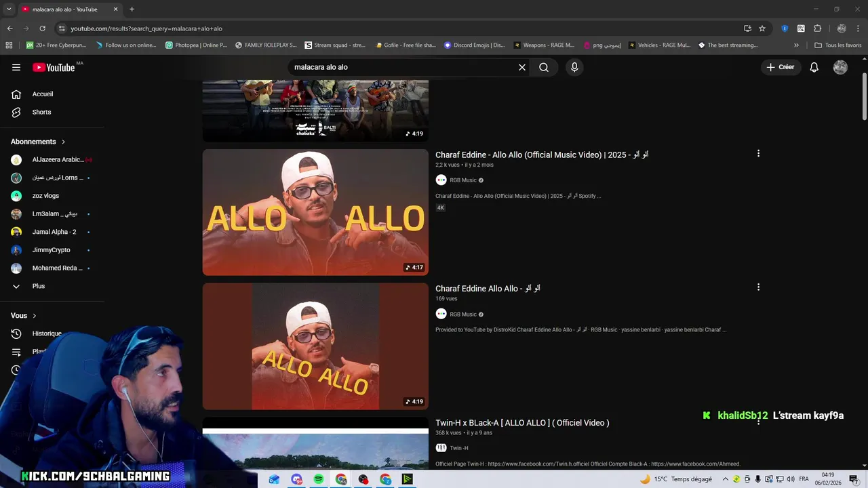The height and width of the screenshot is (488, 868).
Task: Open the taskbar volume control
Action: click(x=790, y=479)
